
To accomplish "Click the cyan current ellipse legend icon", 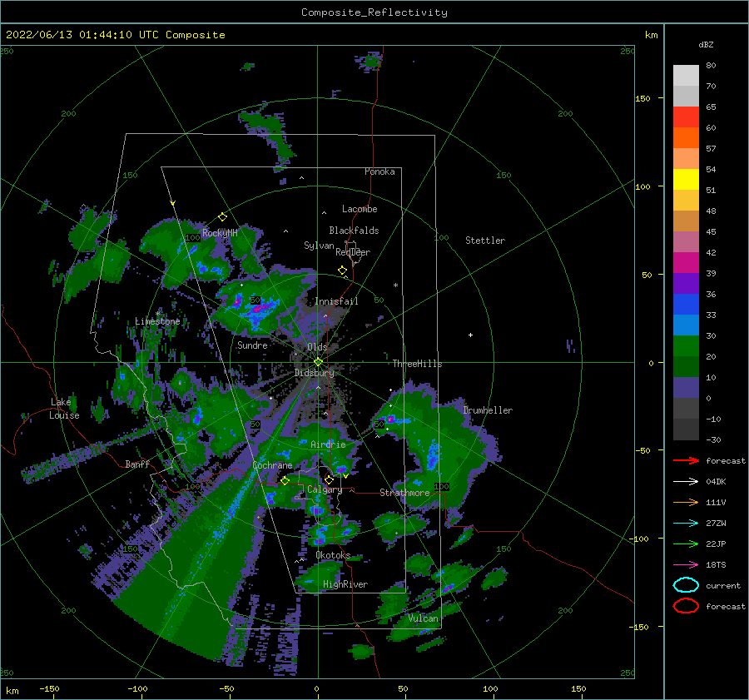I will click(686, 585).
